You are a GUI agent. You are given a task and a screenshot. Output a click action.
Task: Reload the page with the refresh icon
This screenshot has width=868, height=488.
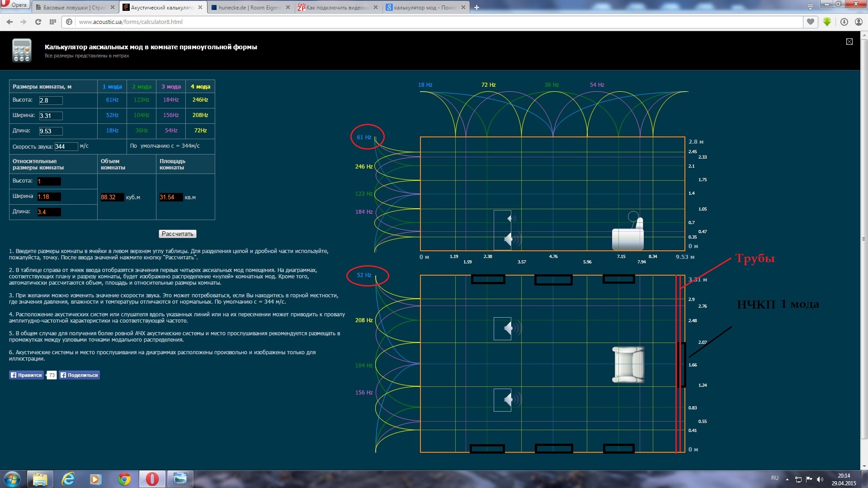[38, 22]
